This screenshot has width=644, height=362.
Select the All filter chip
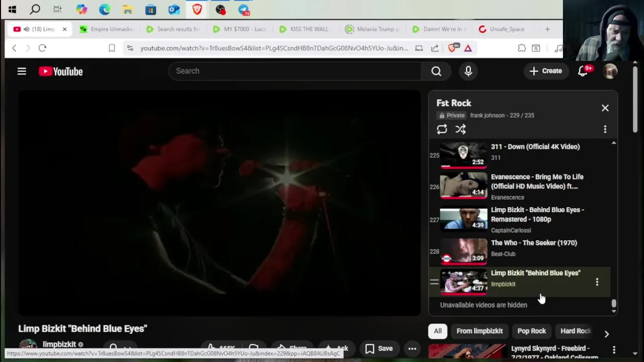coord(438,331)
